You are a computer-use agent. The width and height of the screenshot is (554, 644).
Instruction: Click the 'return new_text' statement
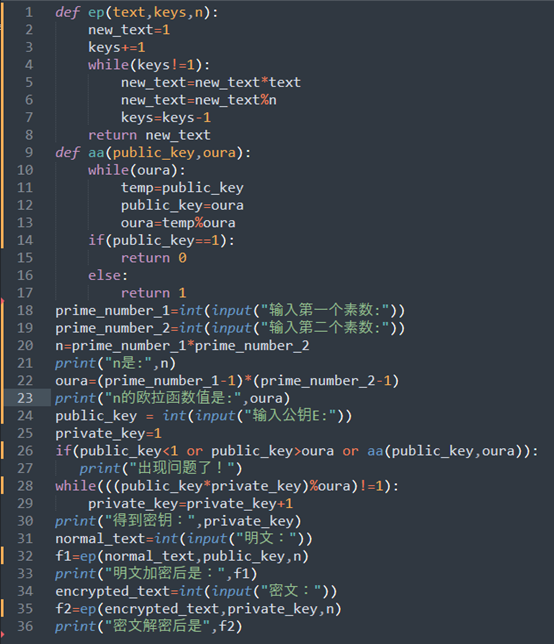point(149,135)
